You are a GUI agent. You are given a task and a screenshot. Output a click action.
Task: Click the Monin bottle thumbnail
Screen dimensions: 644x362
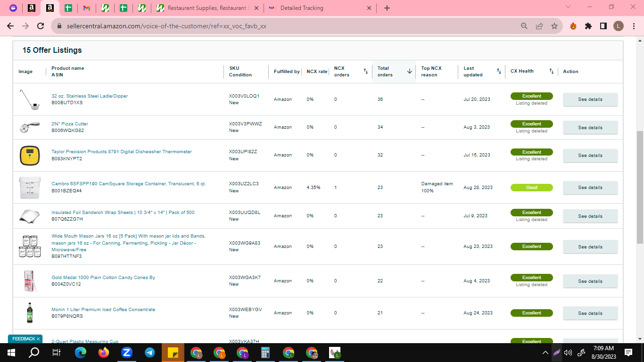point(29,313)
